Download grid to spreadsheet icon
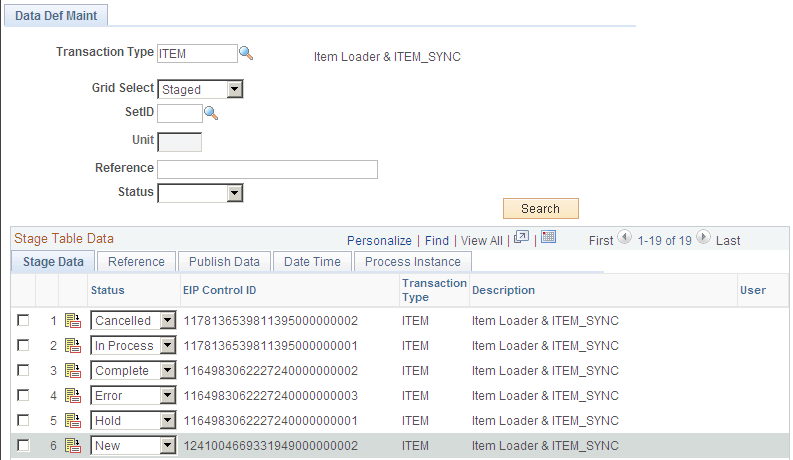This screenshot has width=793, height=460. point(548,237)
